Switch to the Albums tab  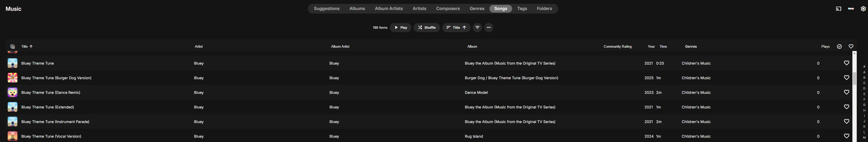[357, 9]
